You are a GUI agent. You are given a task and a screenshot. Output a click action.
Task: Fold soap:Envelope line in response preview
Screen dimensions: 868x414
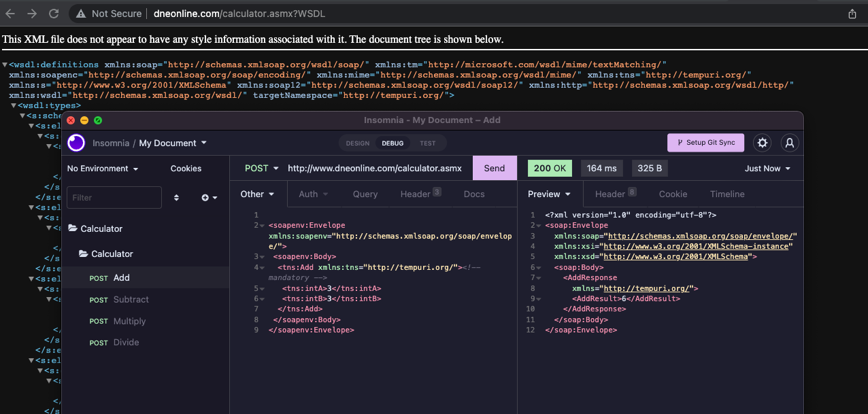coord(538,226)
